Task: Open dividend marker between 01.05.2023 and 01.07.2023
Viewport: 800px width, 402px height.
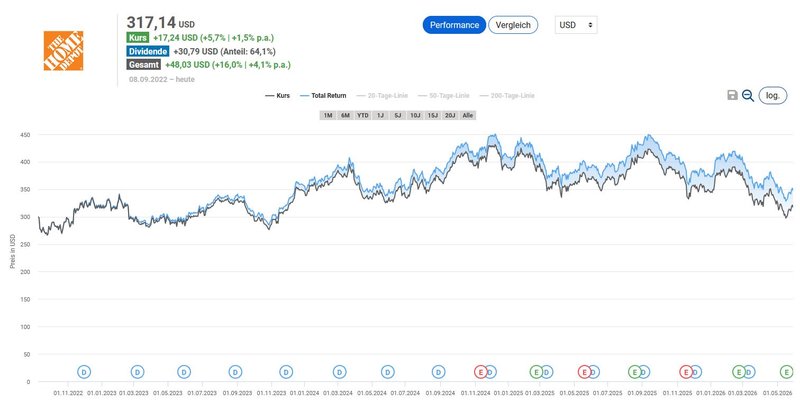Action: [x=184, y=372]
